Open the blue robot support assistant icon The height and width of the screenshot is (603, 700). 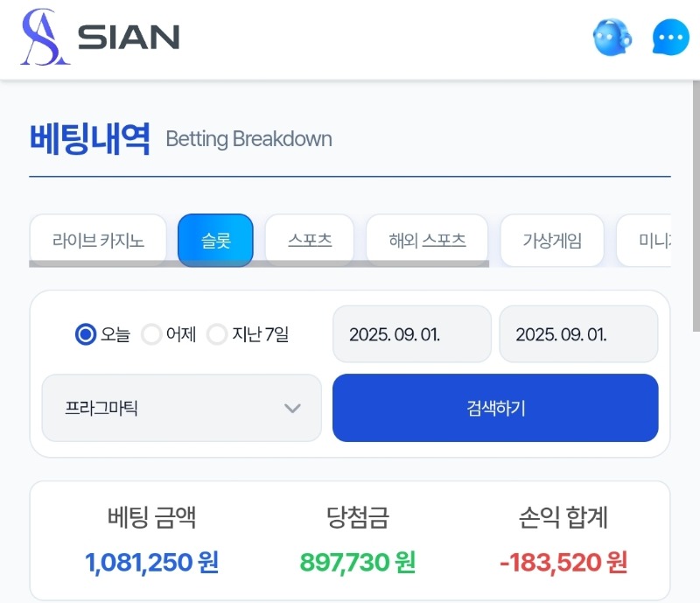tap(612, 37)
